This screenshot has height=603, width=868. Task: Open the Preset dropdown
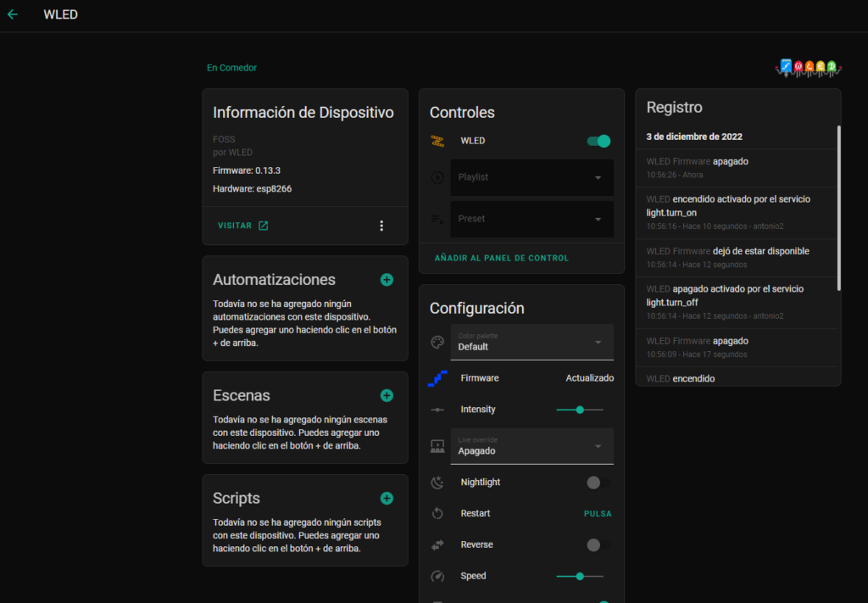tap(532, 220)
